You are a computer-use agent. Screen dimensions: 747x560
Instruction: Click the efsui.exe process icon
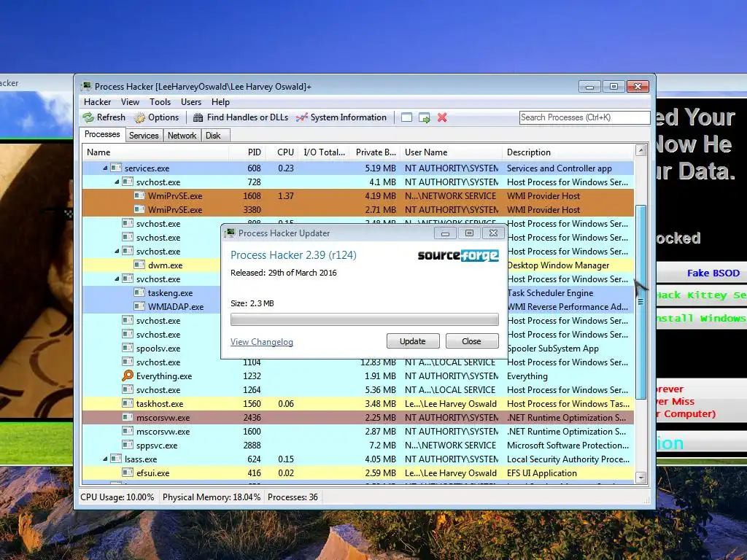click(x=127, y=472)
